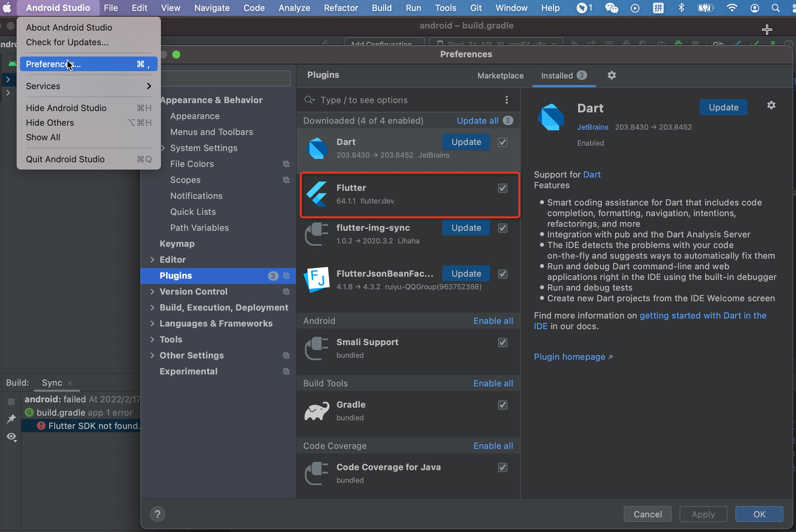Disable the Smali Support plugin checkbox
This screenshot has width=796, height=532.
pyautogui.click(x=502, y=342)
